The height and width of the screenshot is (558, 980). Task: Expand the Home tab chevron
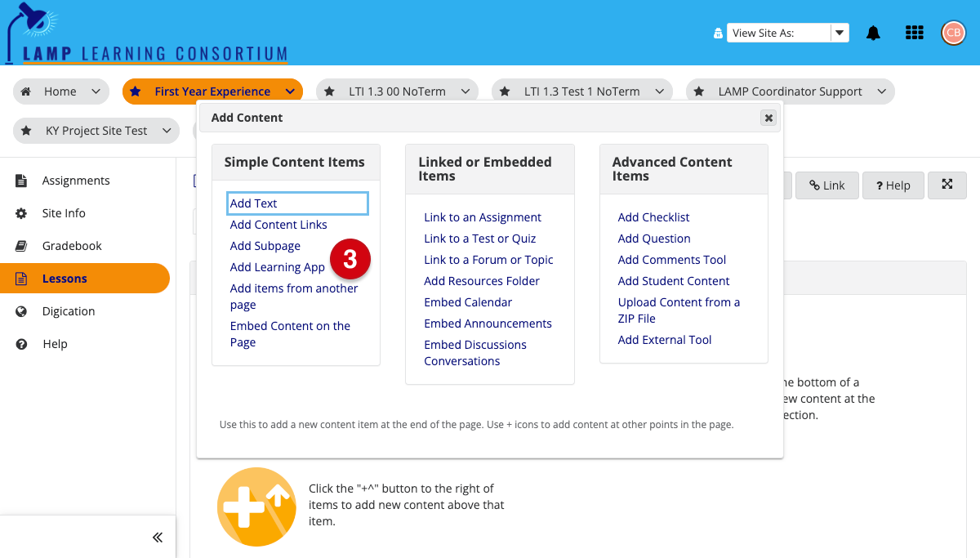pos(96,92)
